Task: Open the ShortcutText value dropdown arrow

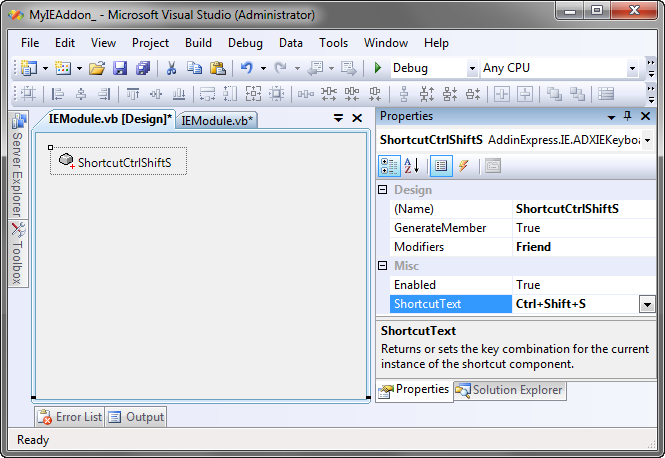Action: (x=647, y=304)
